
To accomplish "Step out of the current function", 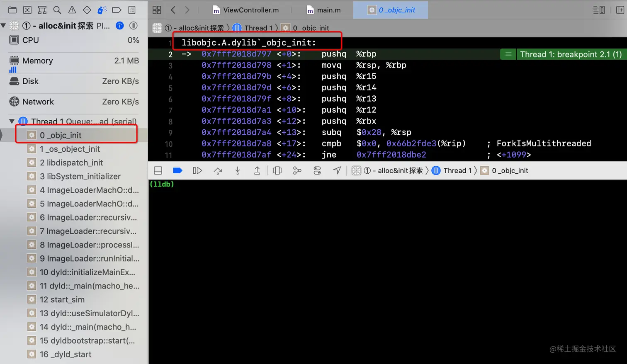I will coord(257,170).
